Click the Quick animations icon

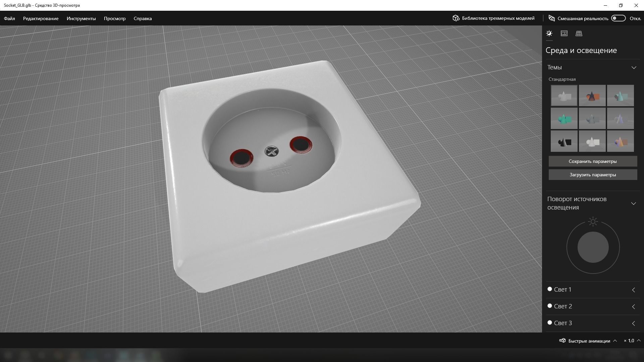tap(562, 341)
